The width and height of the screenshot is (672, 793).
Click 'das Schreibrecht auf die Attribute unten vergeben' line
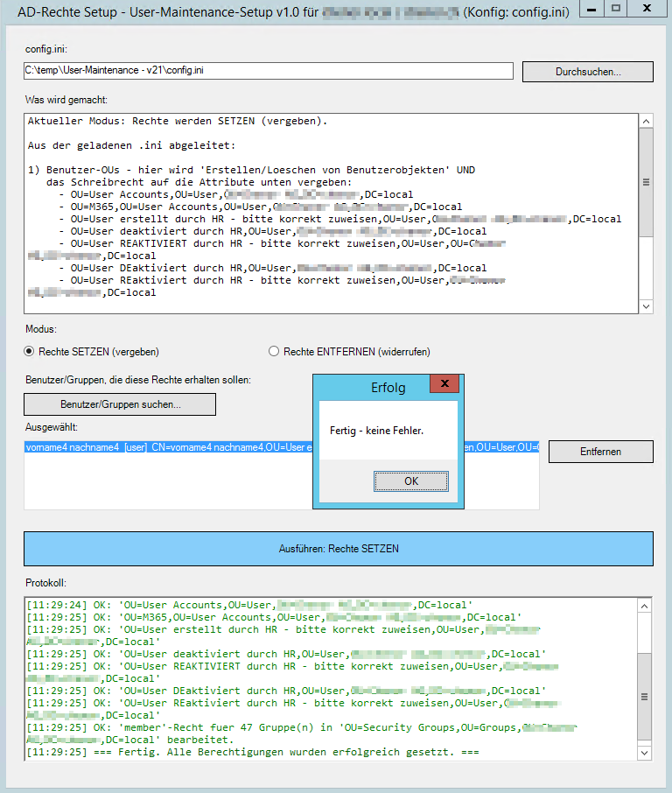click(x=199, y=183)
